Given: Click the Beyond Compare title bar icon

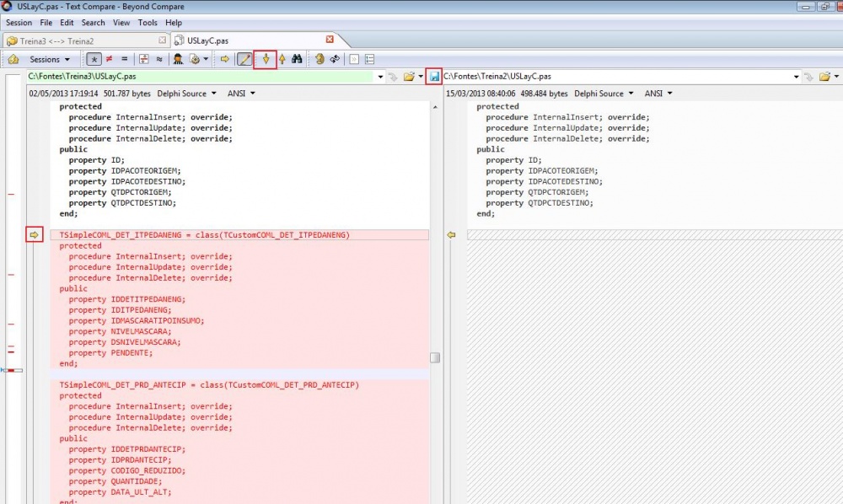Looking at the screenshot, I should tap(7, 6).
